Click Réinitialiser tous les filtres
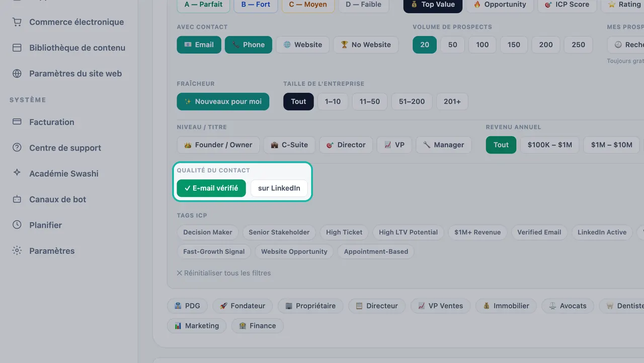Screen dimensions: 644x363 click(x=224, y=273)
